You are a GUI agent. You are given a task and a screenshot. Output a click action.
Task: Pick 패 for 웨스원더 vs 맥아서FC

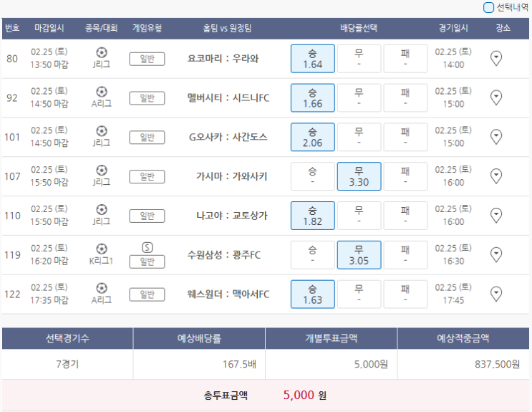click(405, 294)
